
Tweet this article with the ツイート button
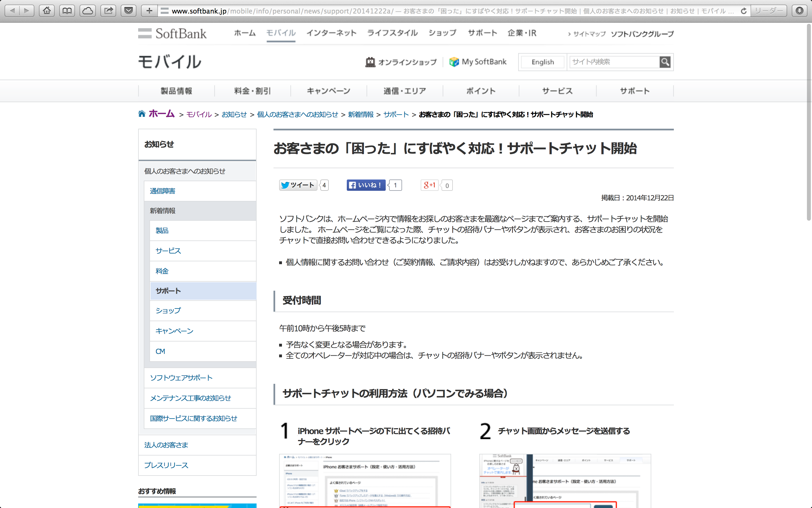pos(298,185)
